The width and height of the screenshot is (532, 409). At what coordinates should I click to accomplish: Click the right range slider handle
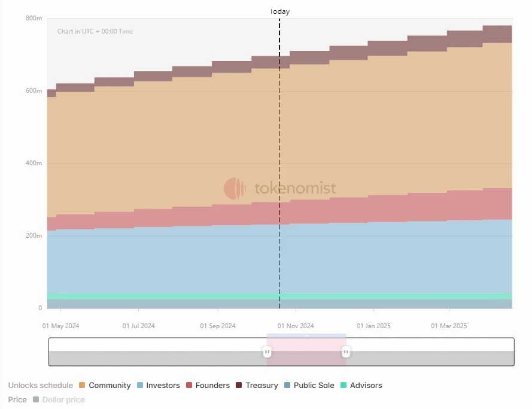[346, 352]
